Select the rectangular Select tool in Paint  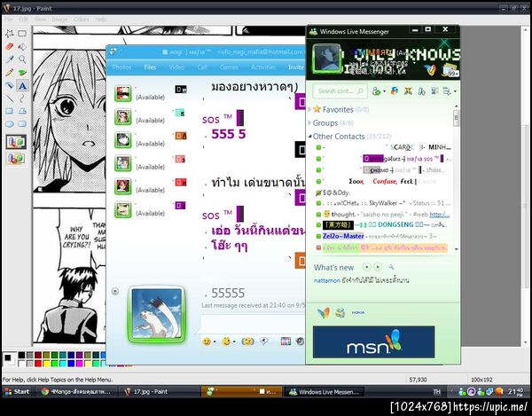22,33
